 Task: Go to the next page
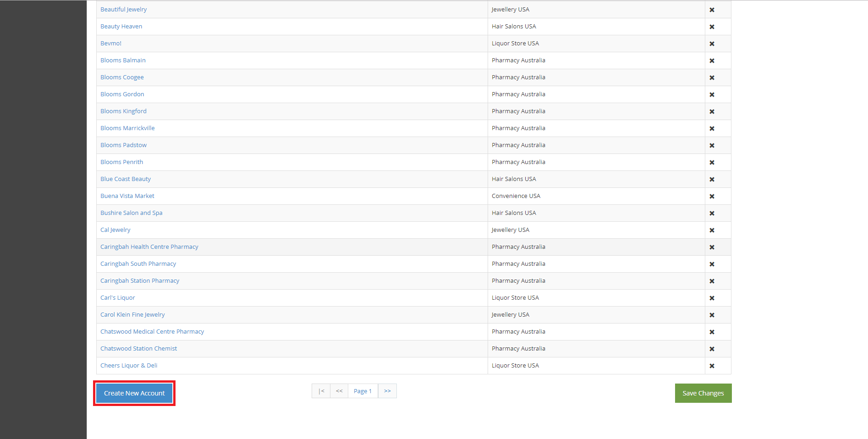[x=387, y=391]
